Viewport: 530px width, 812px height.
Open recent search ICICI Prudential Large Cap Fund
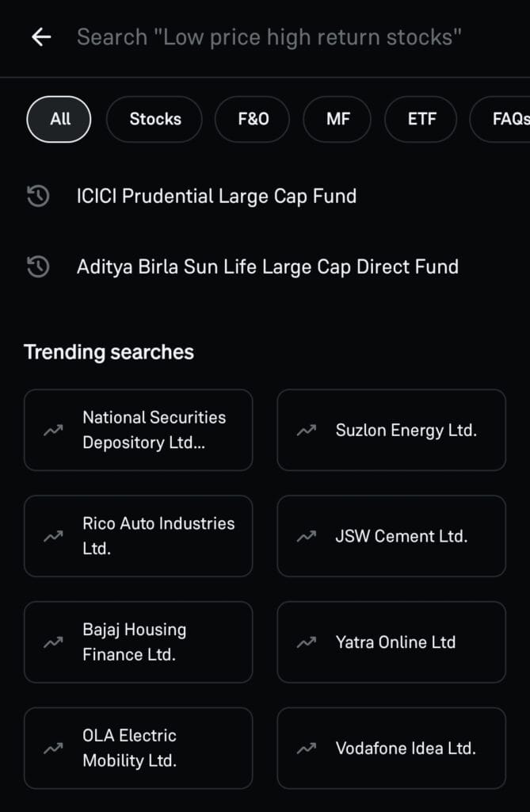(216, 197)
